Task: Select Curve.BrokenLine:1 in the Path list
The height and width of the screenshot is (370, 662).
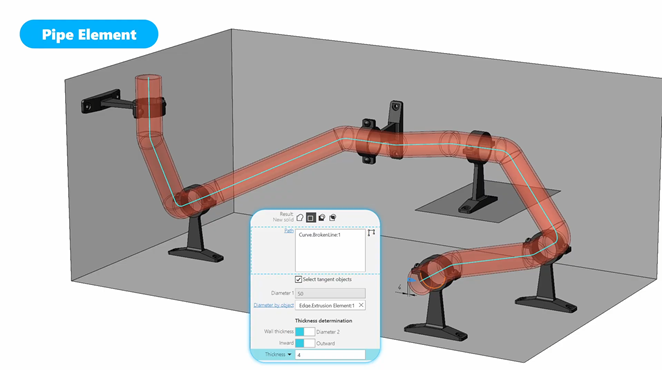Action: (x=320, y=235)
